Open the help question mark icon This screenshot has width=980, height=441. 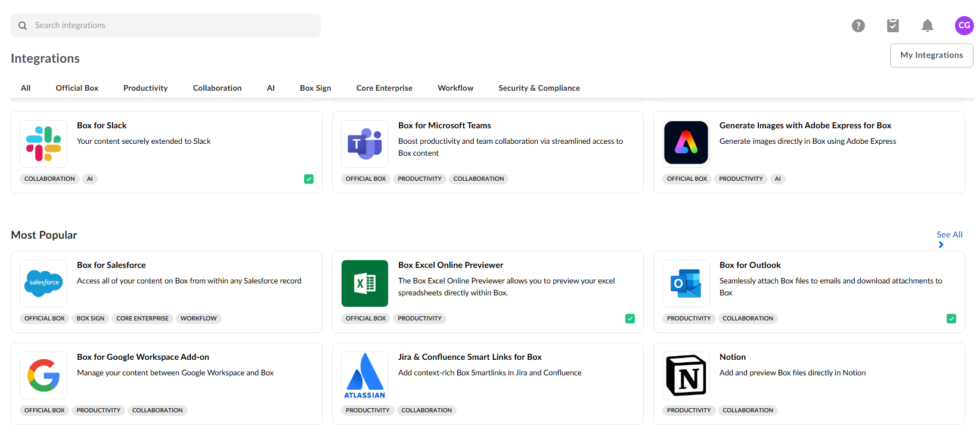[858, 26]
